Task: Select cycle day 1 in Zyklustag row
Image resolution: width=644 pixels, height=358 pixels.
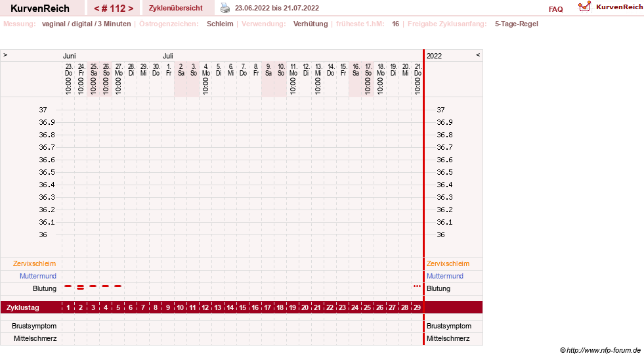Action: point(68,307)
